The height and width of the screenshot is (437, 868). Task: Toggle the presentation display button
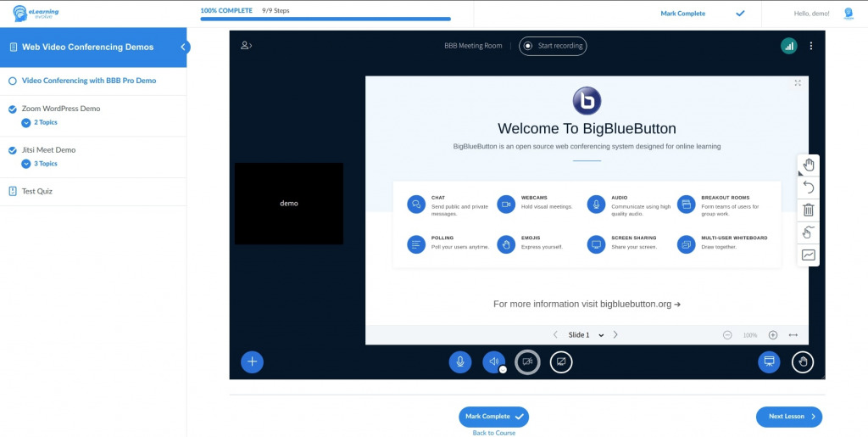pyautogui.click(x=769, y=361)
